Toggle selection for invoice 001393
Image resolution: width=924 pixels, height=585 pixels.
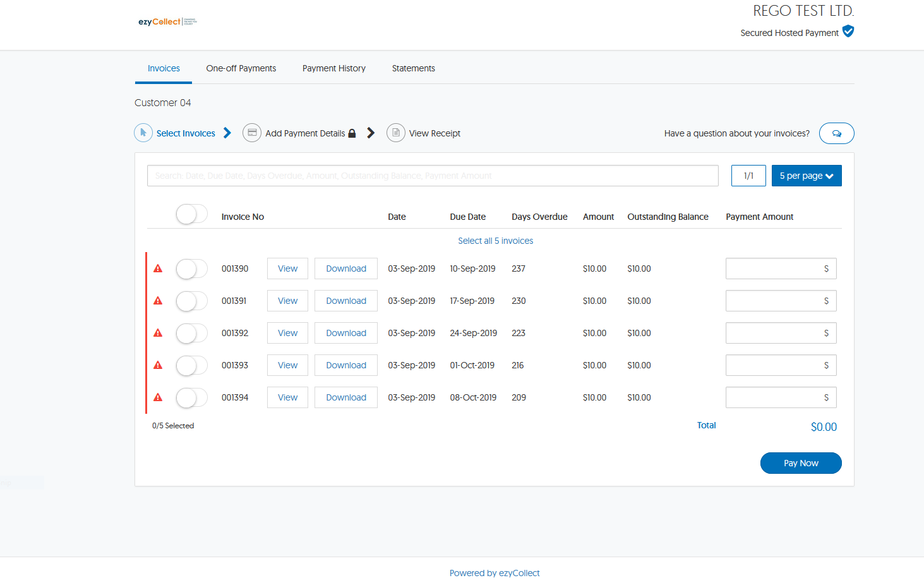191,366
